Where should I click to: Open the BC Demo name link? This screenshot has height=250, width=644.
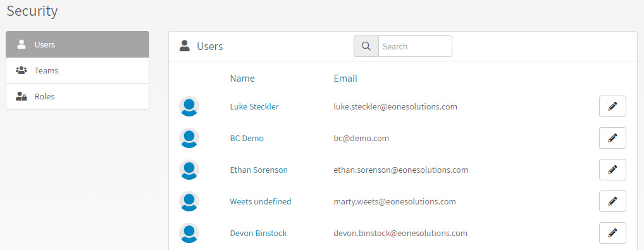(247, 138)
